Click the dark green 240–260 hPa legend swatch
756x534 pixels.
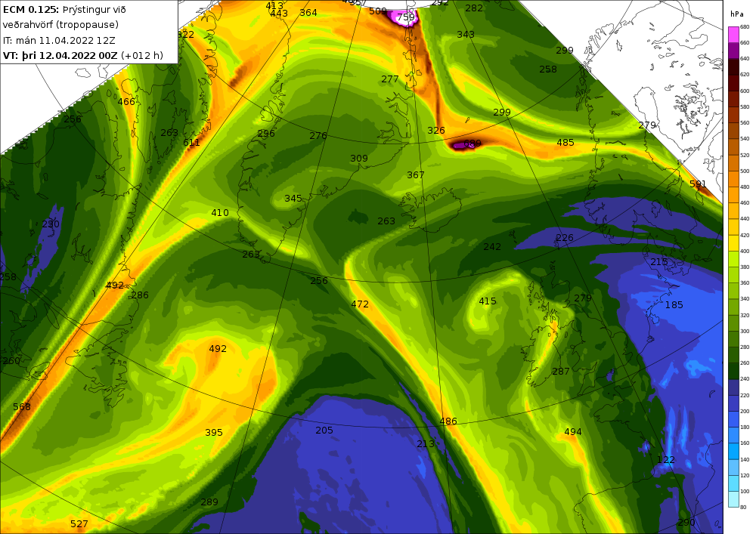[733, 372]
